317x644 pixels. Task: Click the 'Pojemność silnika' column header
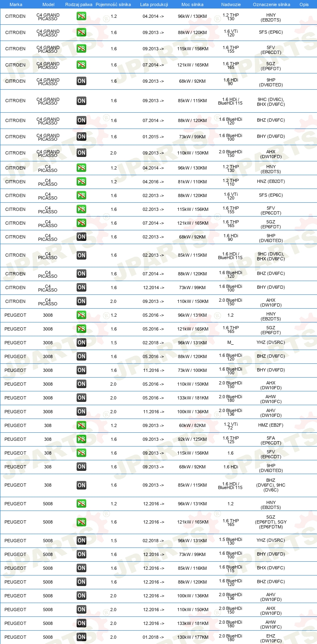pyautogui.click(x=114, y=4)
